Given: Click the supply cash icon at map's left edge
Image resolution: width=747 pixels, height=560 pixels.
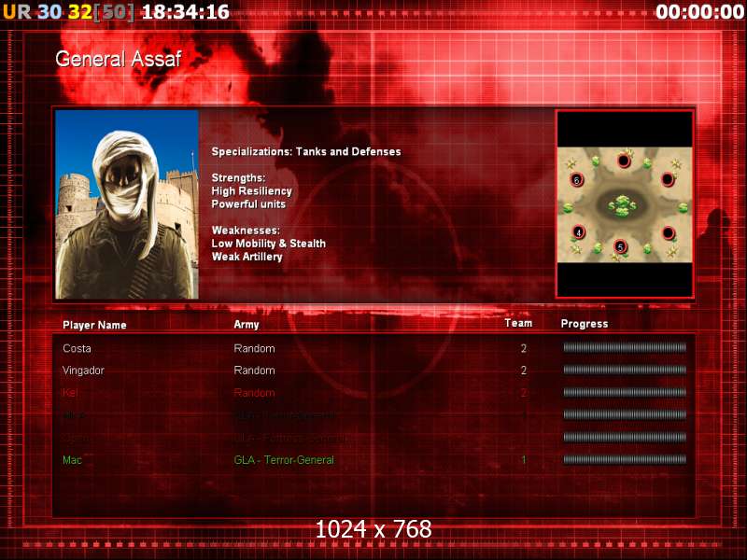Looking at the screenshot, I should click(568, 208).
